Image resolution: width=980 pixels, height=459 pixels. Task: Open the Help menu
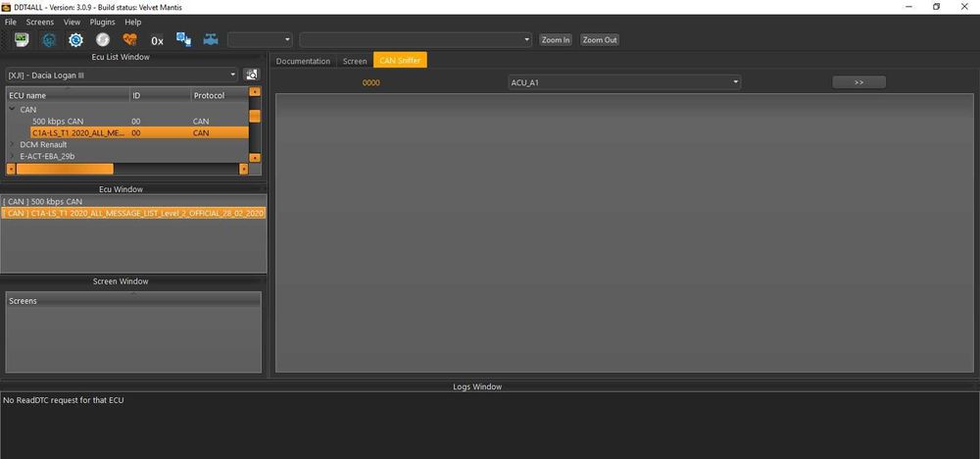coord(133,22)
